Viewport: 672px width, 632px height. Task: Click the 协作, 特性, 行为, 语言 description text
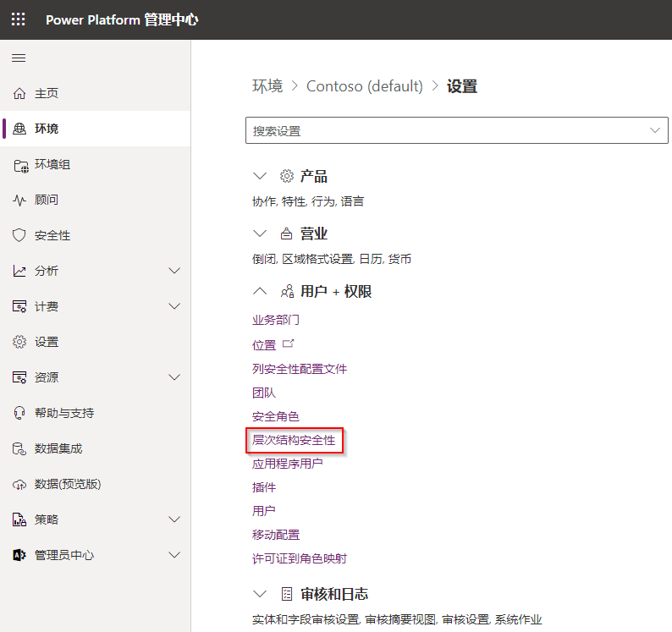click(308, 201)
